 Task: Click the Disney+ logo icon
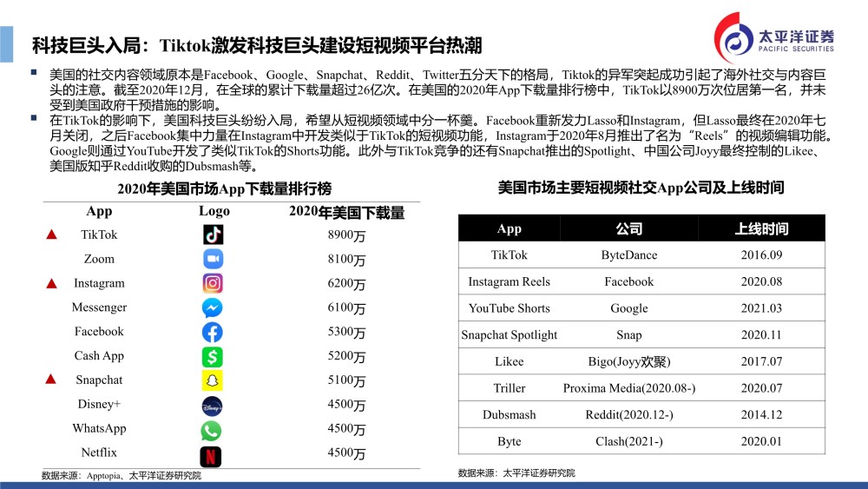[213, 406]
